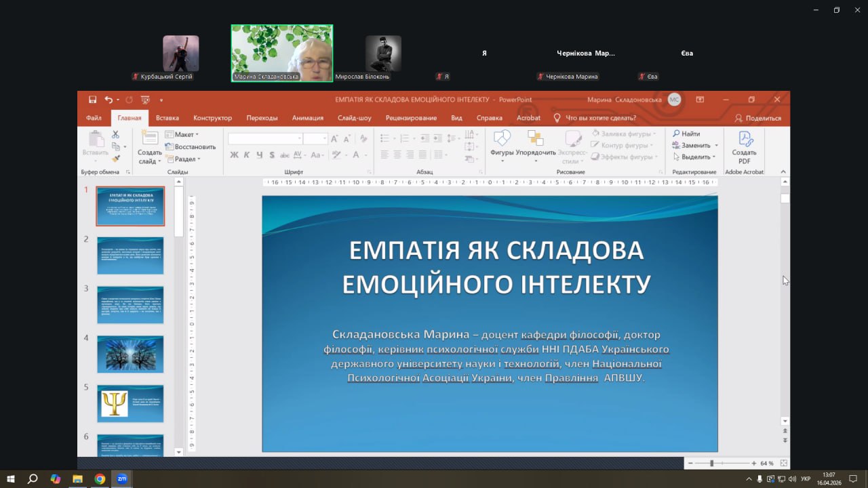Image resolution: width=868 pixels, height=488 pixels.
Task: Click the zoom slider in status bar
Action: pos(711,463)
